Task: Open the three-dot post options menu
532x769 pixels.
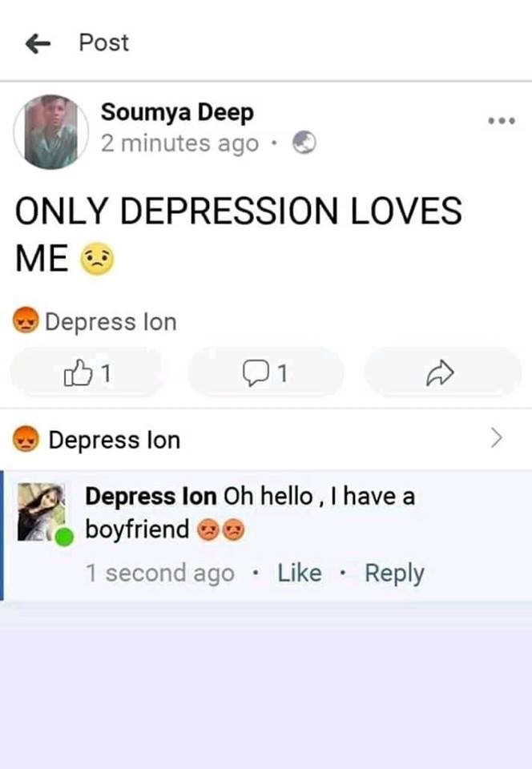Action: [502, 121]
